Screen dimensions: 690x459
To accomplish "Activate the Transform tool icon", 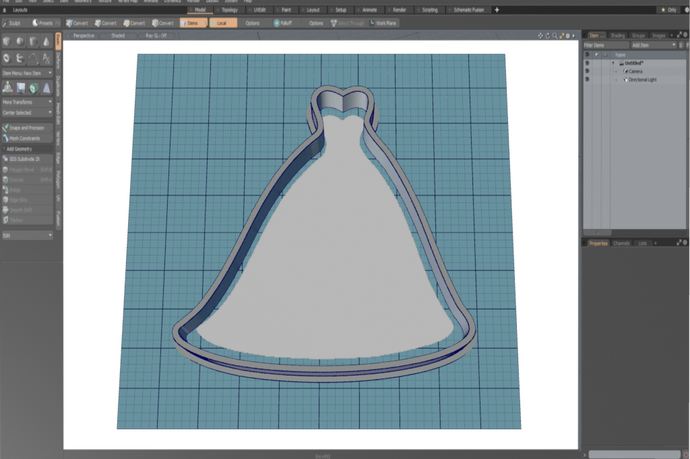I will pyautogui.click(x=7, y=88).
